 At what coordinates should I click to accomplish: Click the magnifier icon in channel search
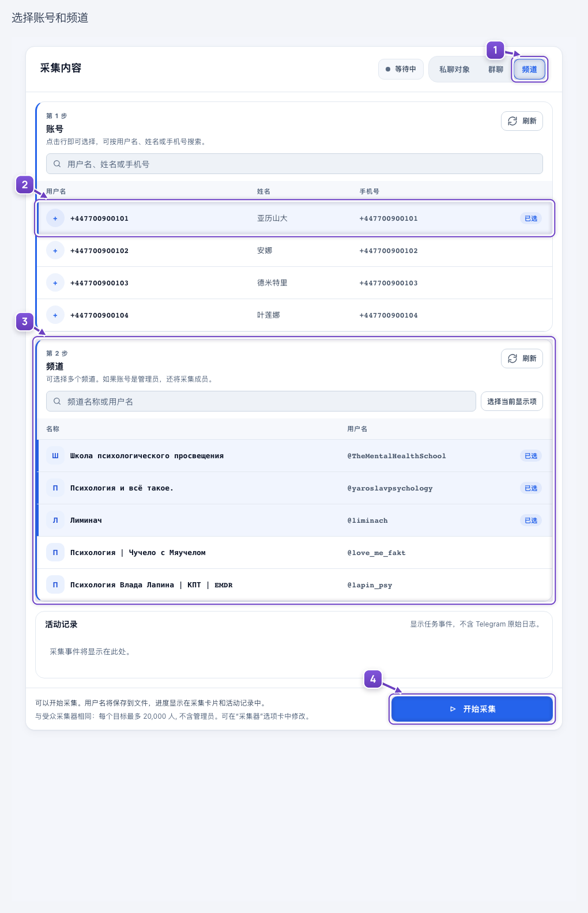pos(57,401)
